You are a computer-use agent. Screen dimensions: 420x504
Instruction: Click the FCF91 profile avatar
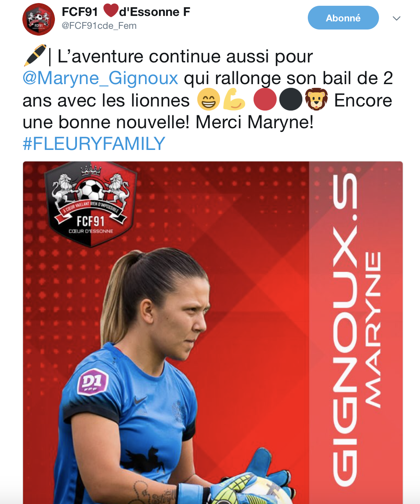[39, 19]
